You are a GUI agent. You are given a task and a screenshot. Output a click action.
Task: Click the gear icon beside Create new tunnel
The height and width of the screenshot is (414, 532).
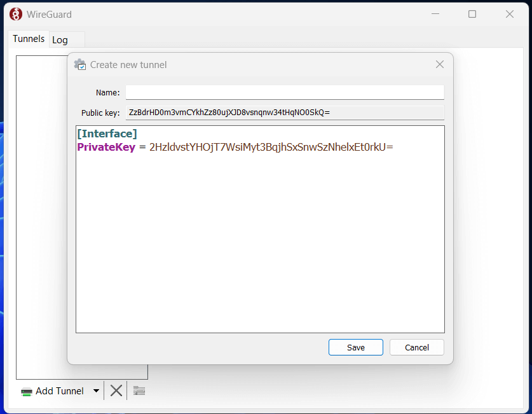click(80, 64)
